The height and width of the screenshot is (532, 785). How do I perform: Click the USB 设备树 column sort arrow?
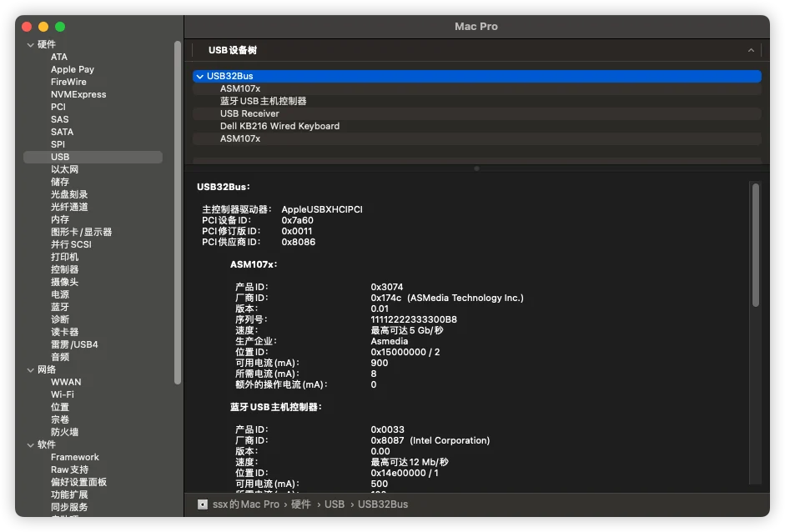tap(751, 51)
